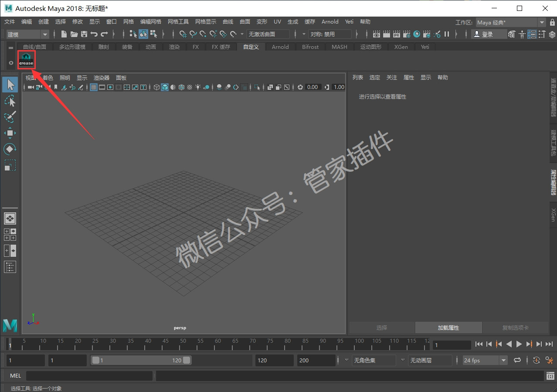Toggle wireframe display in viewport
The width and height of the screenshot is (557, 392).
[157, 87]
